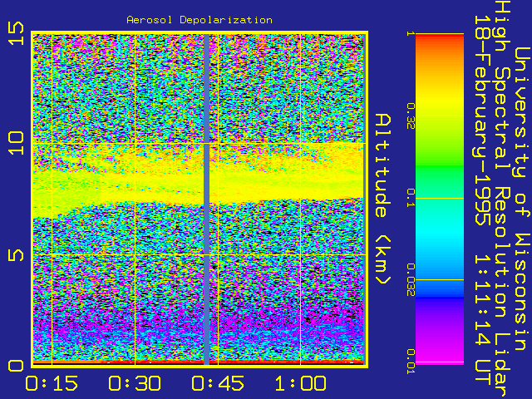Pick the magenta bottom of the colorbar

[440, 357]
